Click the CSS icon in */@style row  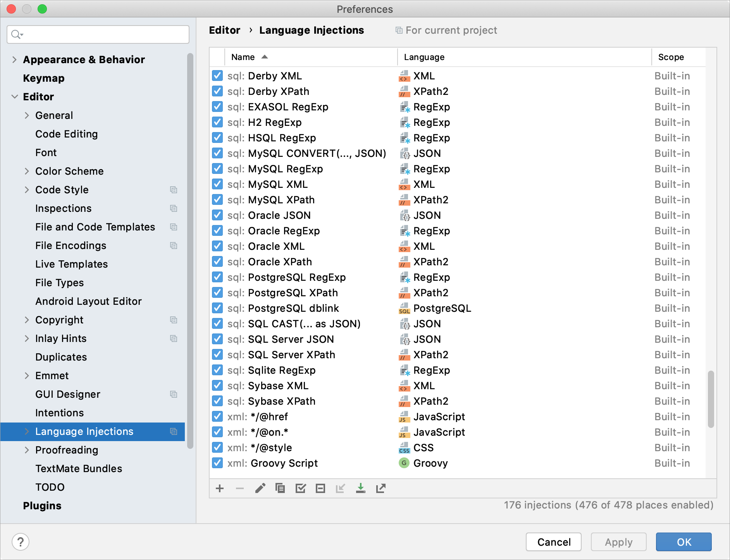coord(404,448)
